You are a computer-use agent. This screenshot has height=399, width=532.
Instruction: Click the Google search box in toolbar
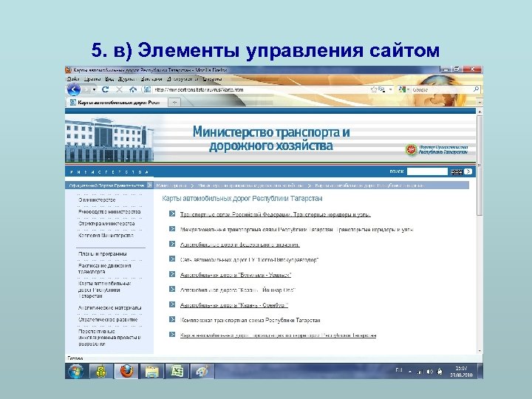(x=442, y=89)
